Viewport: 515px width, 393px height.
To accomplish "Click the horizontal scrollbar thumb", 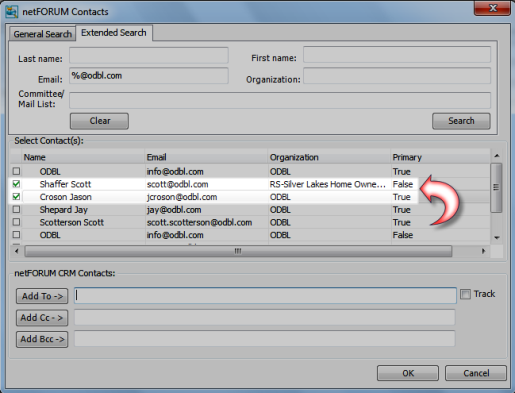I will 238,251.
